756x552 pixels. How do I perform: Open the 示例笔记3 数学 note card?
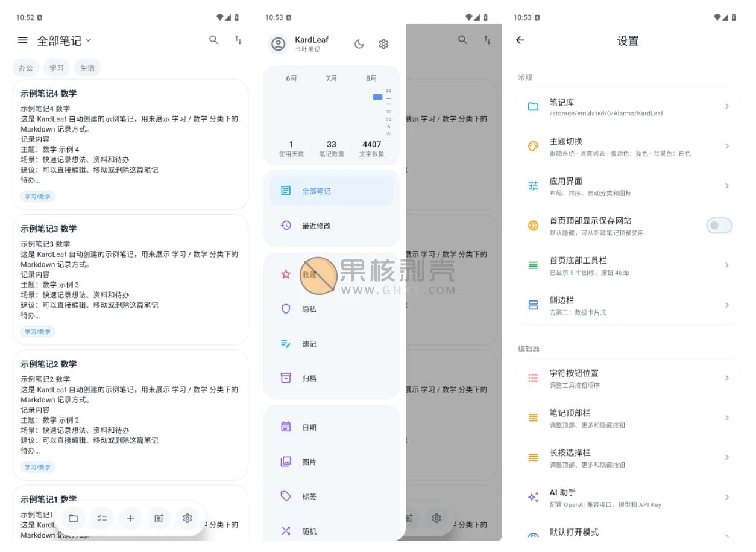tap(130, 280)
